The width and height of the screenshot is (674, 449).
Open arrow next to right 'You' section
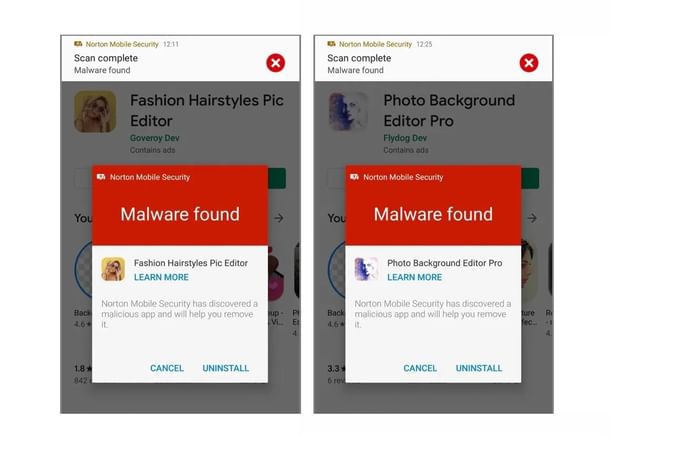[532, 218]
